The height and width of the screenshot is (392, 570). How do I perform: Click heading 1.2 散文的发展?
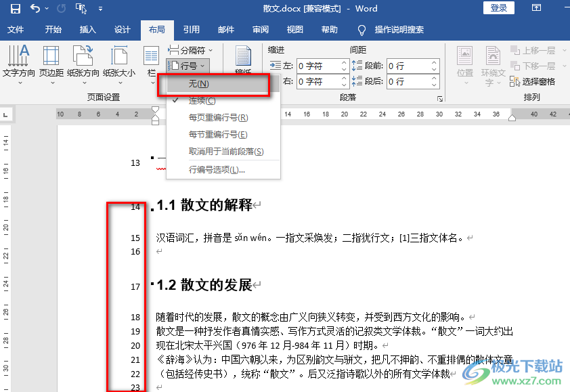[x=204, y=285]
